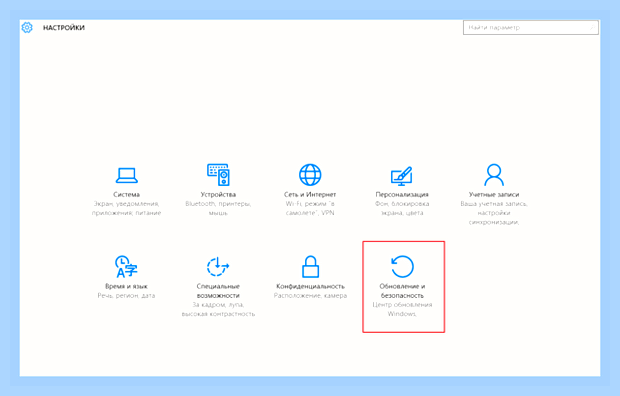Click 'За кадром, лупа, высокая контрастность' description

218,309
